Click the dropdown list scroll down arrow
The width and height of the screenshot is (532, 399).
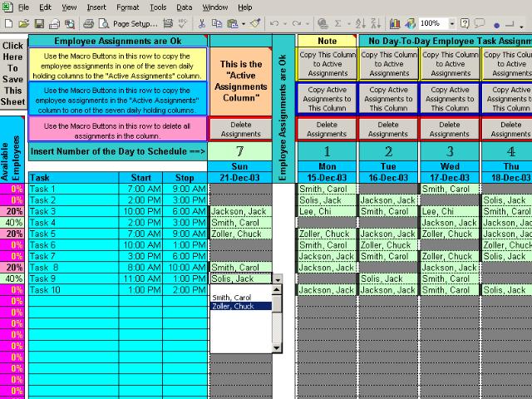(x=277, y=347)
